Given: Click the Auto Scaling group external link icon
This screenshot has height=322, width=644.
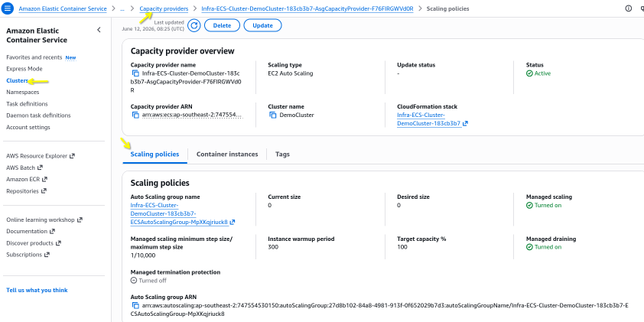Looking at the screenshot, I should [232, 223].
